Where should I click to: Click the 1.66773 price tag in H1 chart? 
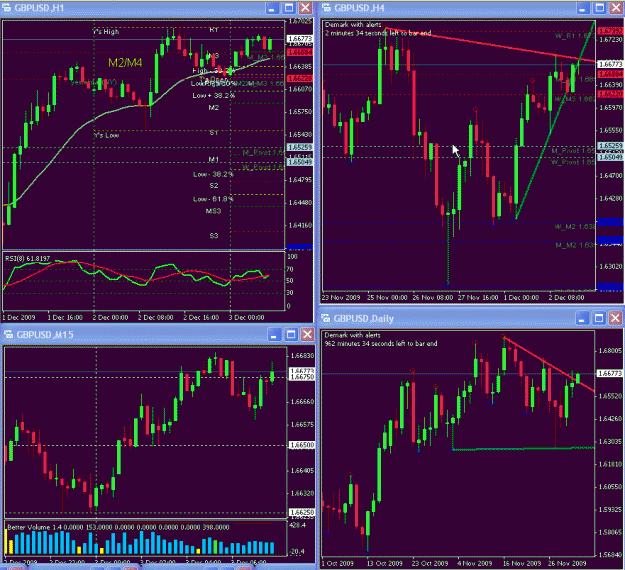(x=300, y=39)
